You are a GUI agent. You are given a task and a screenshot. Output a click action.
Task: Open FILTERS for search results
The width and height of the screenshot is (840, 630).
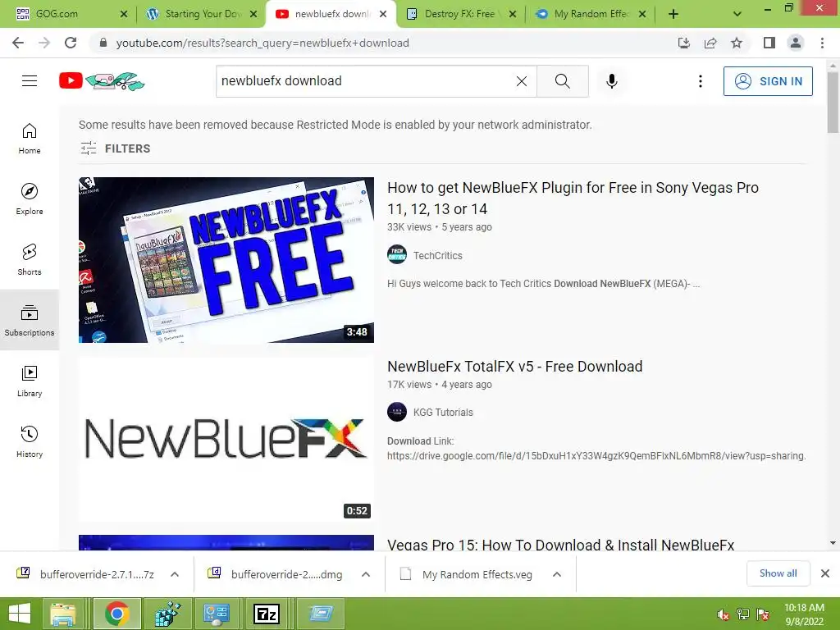tap(115, 148)
